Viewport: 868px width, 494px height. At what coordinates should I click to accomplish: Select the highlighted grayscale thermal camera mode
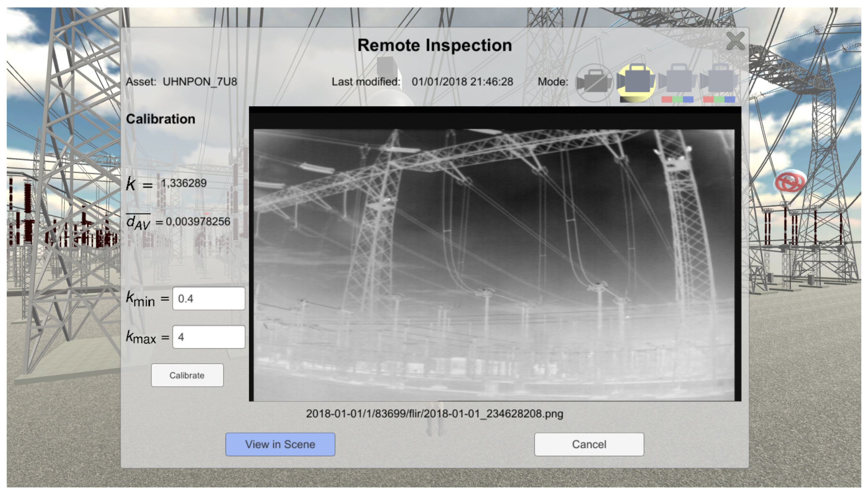(x=636, y=81)
